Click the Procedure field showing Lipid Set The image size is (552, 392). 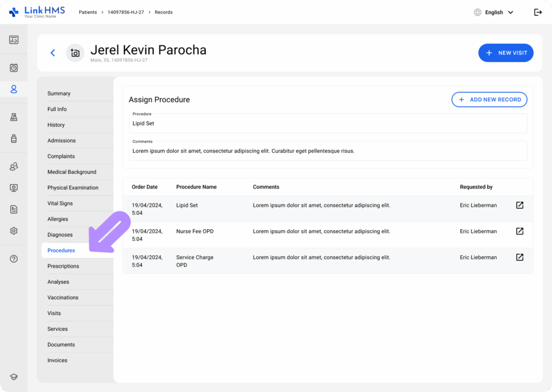(x=328, y=123)
